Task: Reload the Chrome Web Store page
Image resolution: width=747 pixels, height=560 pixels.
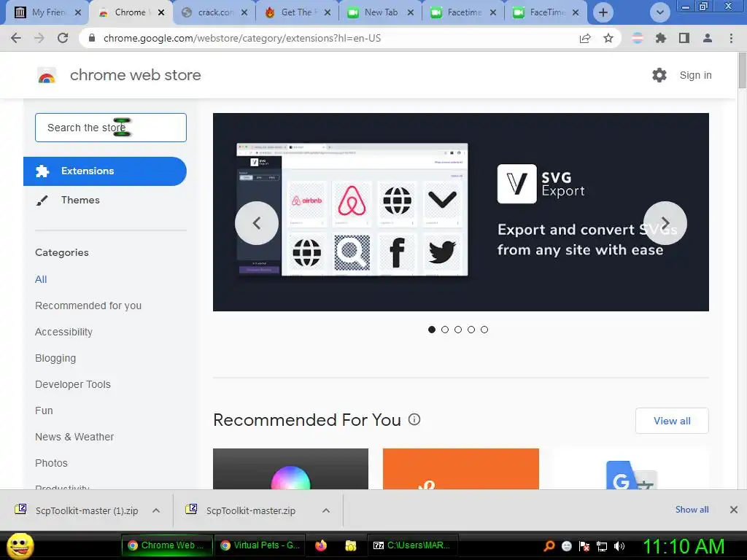Action: [63, 38]
